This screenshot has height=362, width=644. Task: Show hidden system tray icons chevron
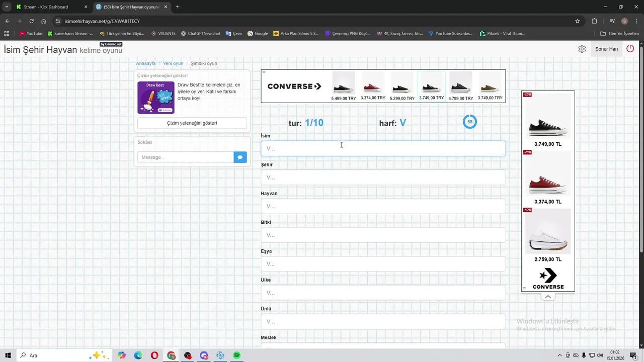pos(559,355)
